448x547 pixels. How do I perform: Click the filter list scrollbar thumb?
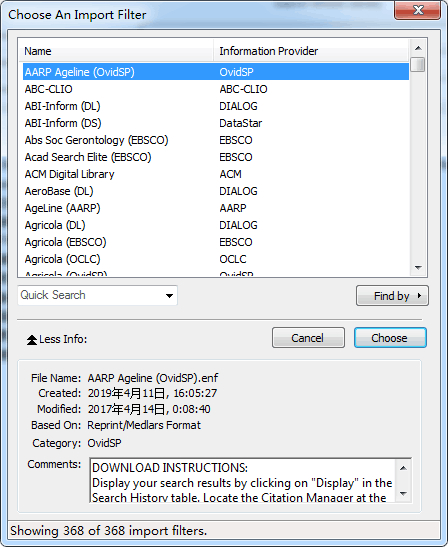[x=418, y=65]
